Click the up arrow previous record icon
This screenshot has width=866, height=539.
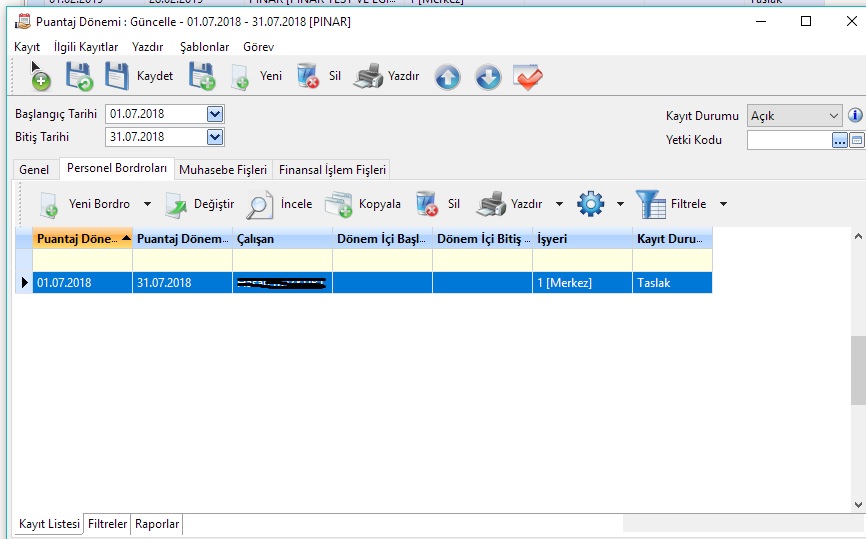pos(447,77)
